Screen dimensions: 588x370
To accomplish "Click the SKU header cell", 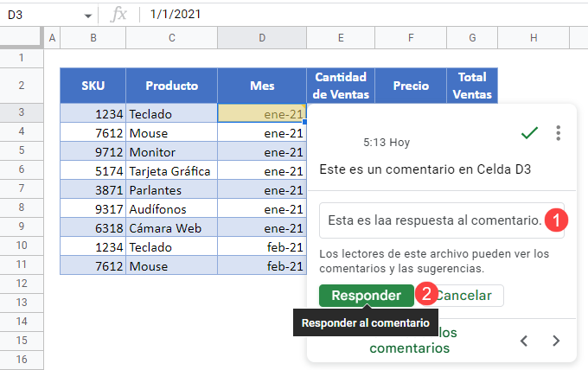I will click(x=93, y=86).
